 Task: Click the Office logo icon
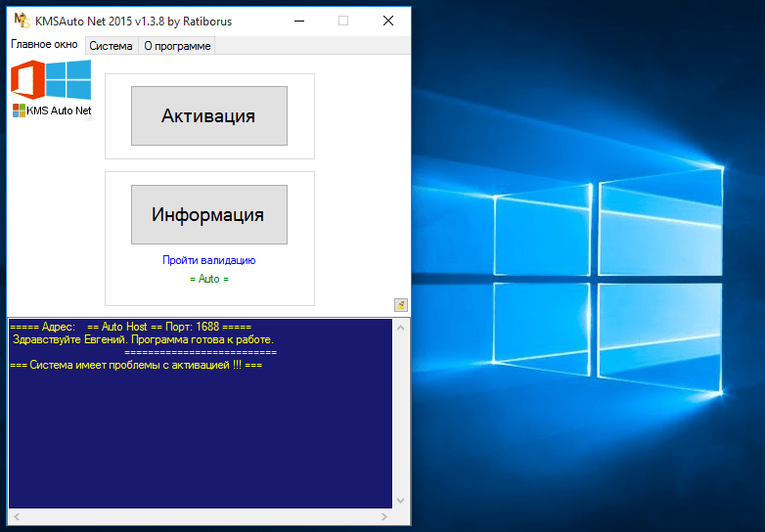27,79
